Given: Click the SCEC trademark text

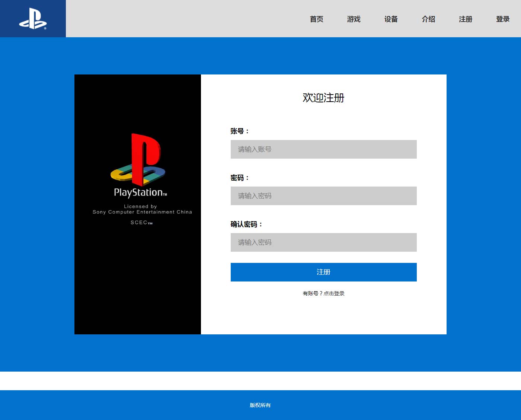Looking at the screenshot, I should 141,223.
